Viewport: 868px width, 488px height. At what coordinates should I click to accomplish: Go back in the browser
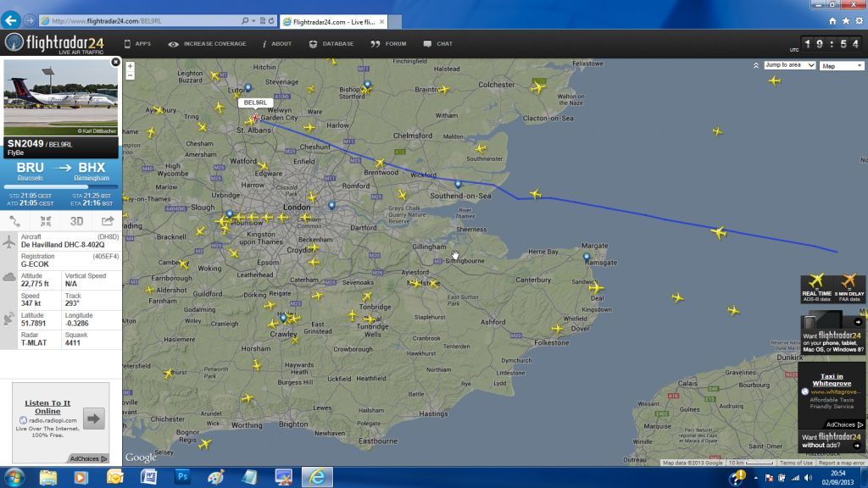(x=10, y=20)
